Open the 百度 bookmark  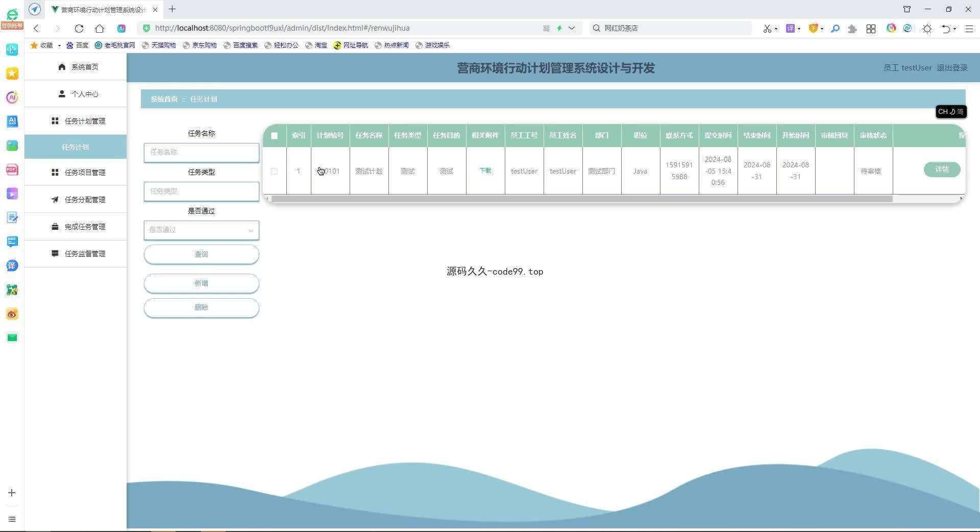point(78,45)
